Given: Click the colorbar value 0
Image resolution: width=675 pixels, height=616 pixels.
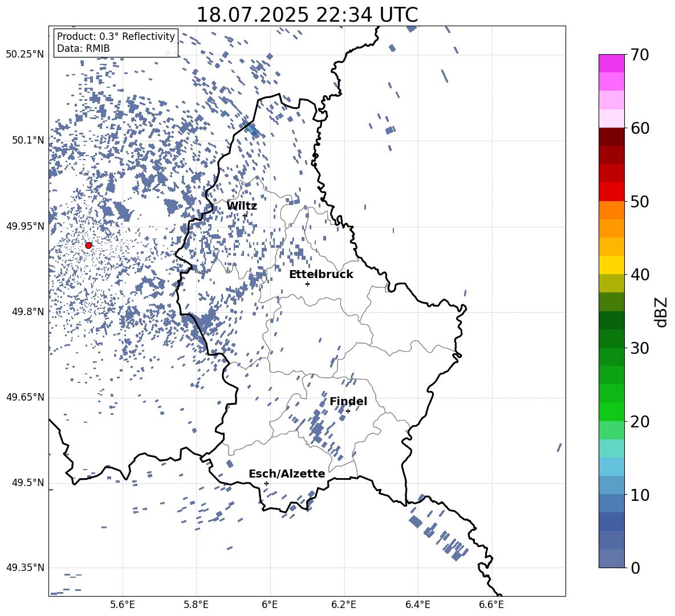Looking at the screenshot, I should pos(635,568).
